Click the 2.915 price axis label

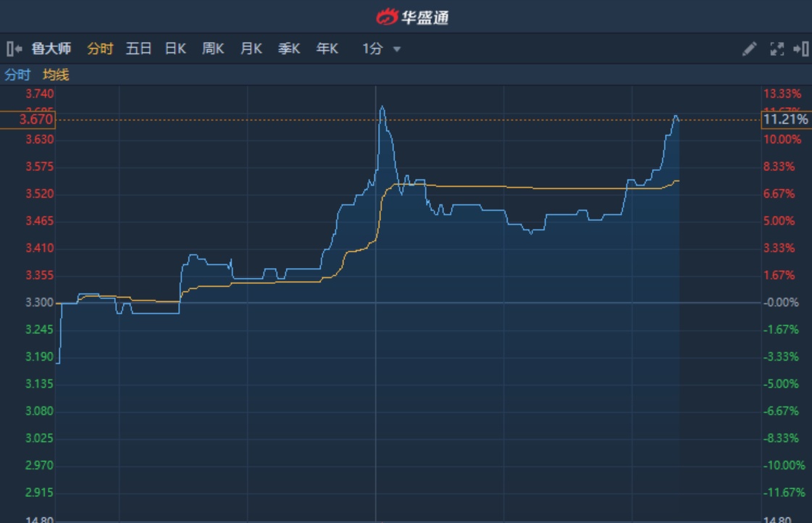40,493
